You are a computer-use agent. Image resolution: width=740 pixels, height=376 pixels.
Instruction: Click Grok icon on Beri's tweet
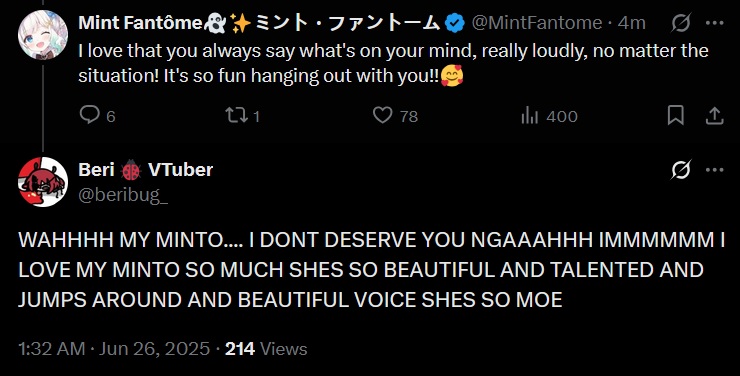click(x=681, y=170)
